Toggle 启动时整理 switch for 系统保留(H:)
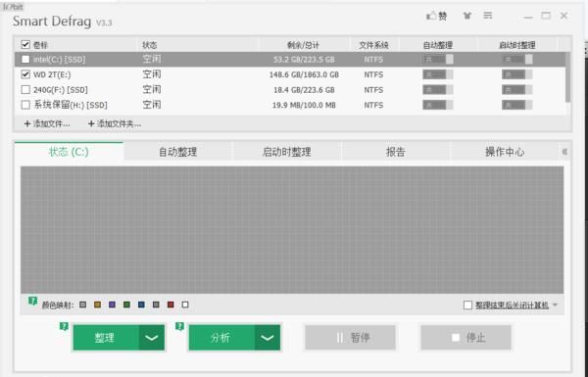The height and width of the screenshot is (377, 588). coord(517,105)
